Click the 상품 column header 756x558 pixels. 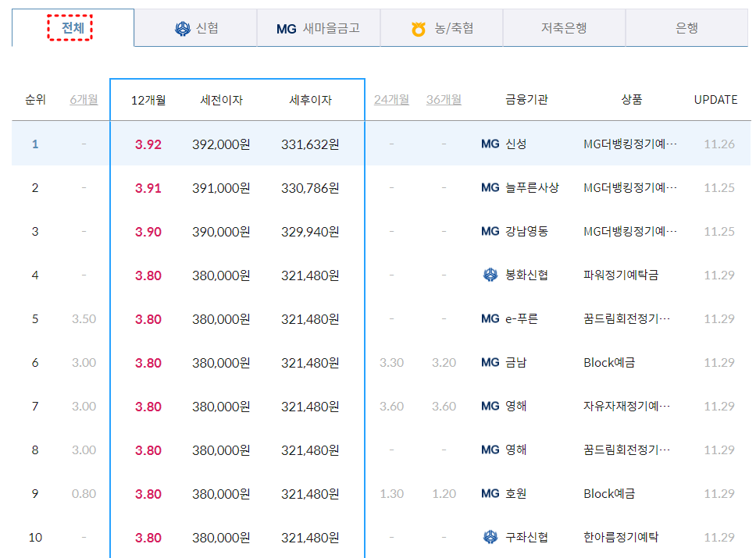pos(632,100)
